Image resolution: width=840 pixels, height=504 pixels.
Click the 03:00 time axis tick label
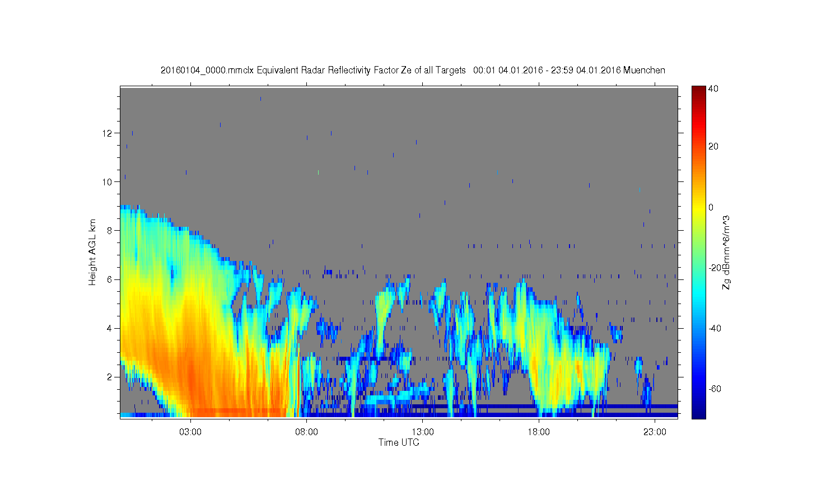(190, 432)
